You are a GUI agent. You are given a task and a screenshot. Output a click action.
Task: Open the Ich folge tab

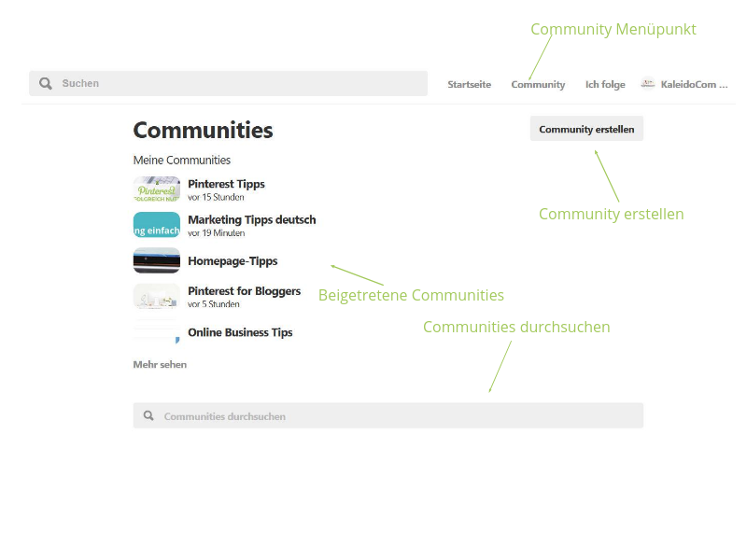[605, 84]
